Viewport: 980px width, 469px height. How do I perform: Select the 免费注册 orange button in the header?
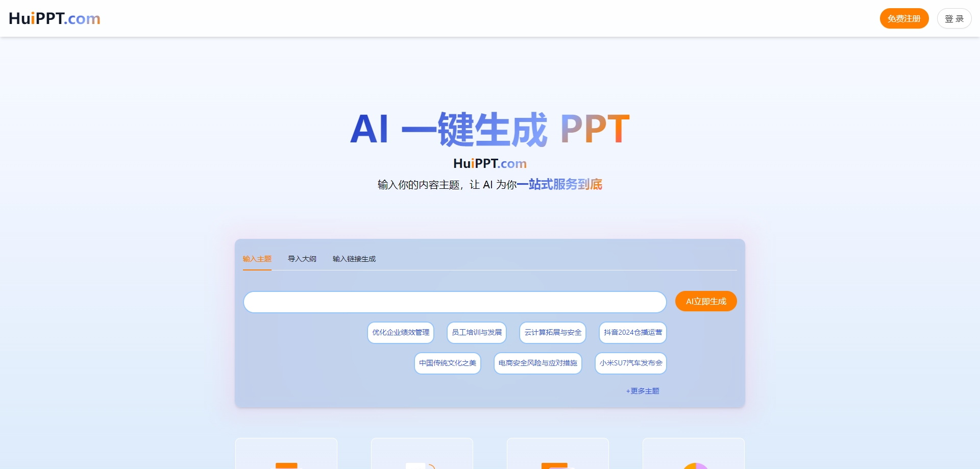tap(904, 18)
